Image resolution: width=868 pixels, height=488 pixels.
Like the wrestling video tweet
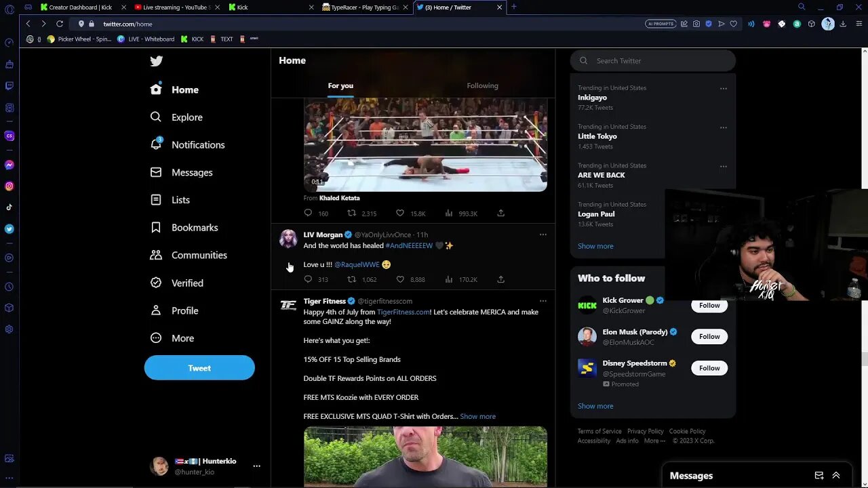(400, 213)
